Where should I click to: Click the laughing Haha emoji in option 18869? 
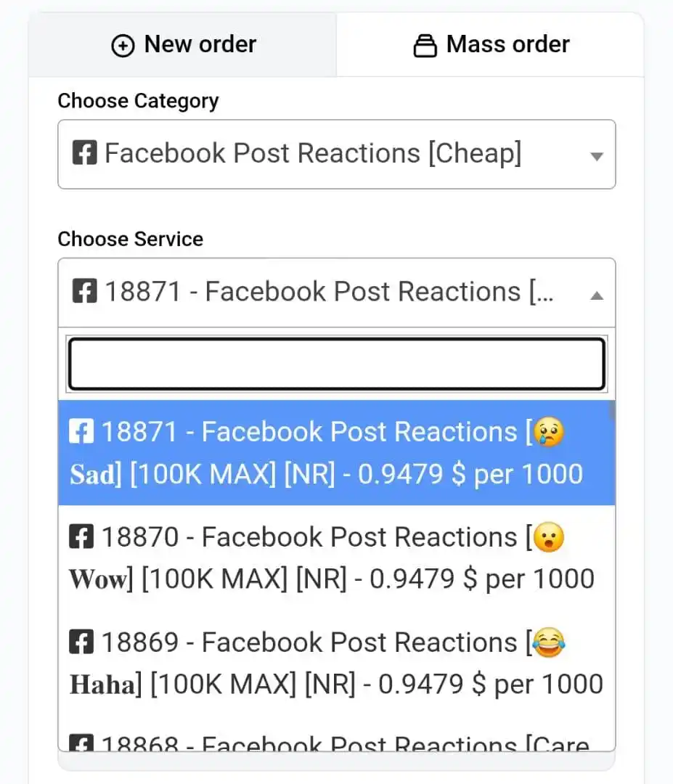(549, 642)
